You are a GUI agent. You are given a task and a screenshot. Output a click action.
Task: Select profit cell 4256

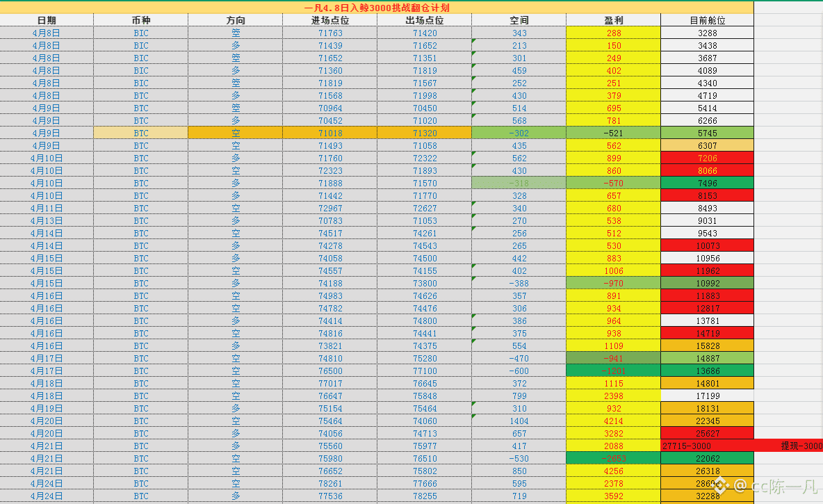coord(613,471)
